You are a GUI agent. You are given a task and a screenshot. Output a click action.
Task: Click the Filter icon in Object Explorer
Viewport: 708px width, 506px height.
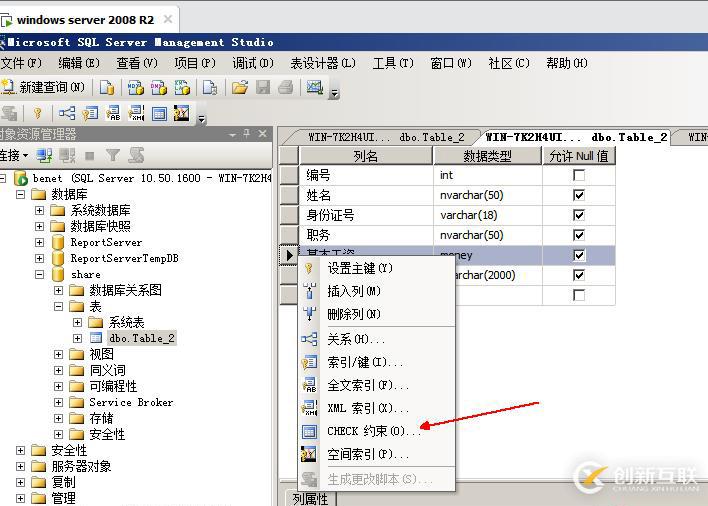(x=112, y=156)
